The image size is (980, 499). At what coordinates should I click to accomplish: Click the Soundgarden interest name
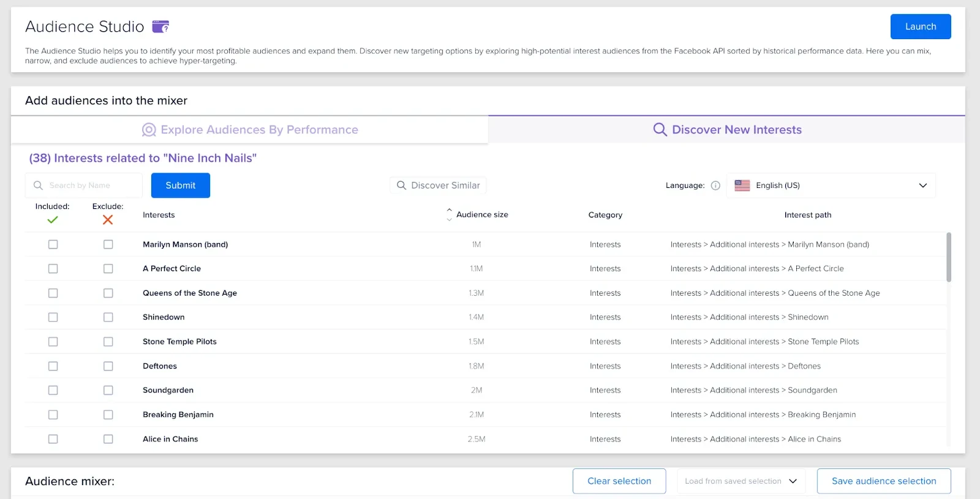click(168, 390)
